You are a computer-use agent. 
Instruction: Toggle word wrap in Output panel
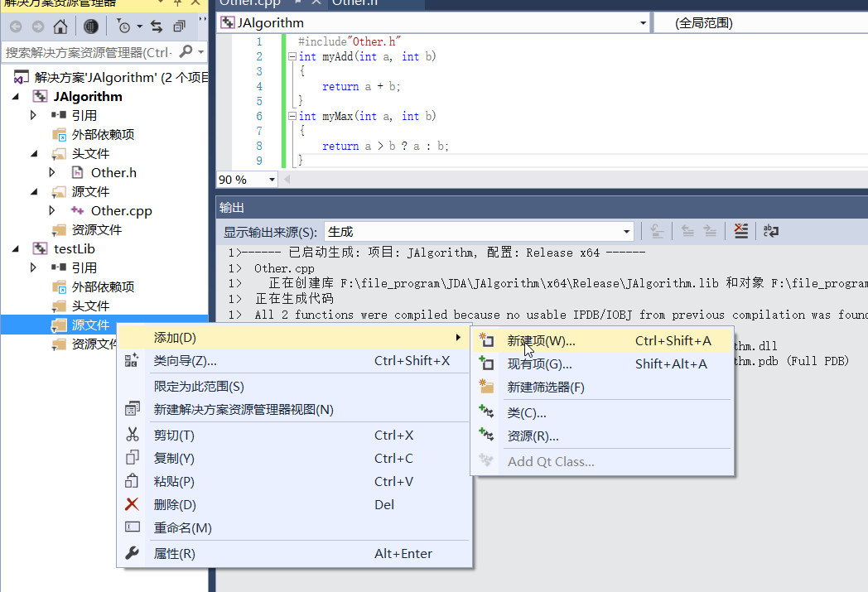770,231
